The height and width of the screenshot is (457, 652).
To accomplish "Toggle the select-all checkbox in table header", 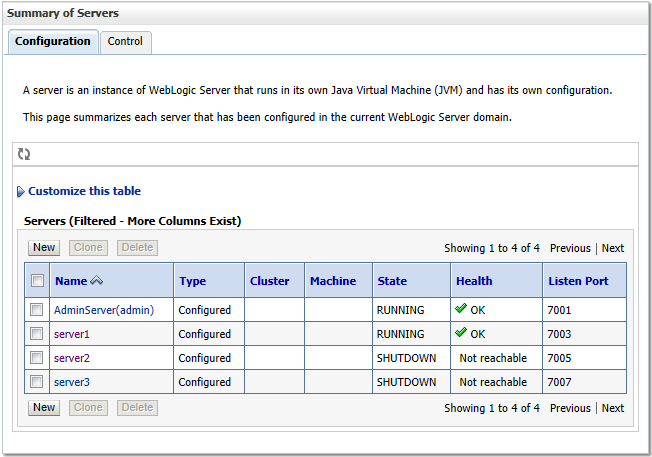I will pos(37,280).
